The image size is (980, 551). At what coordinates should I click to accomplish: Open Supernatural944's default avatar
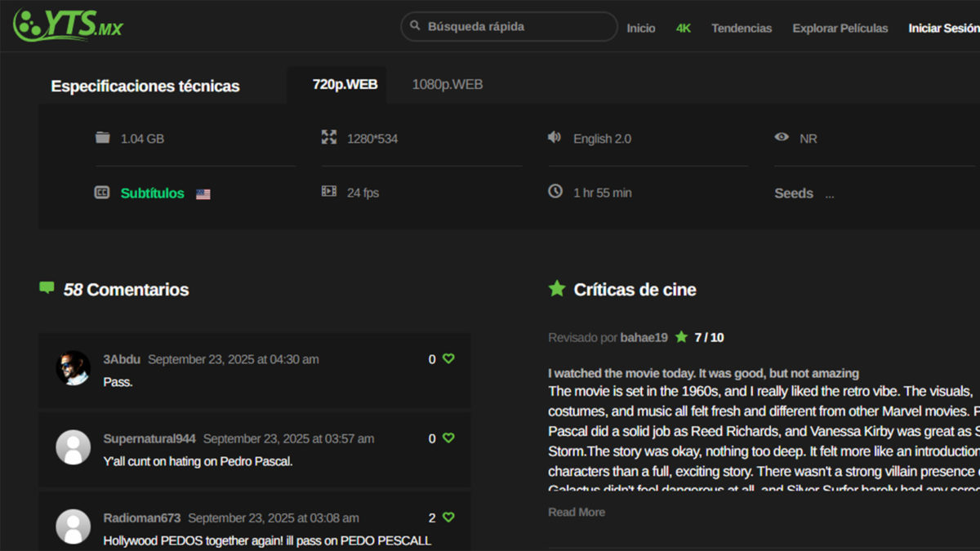pyautogui.click(x=73, y=447)
